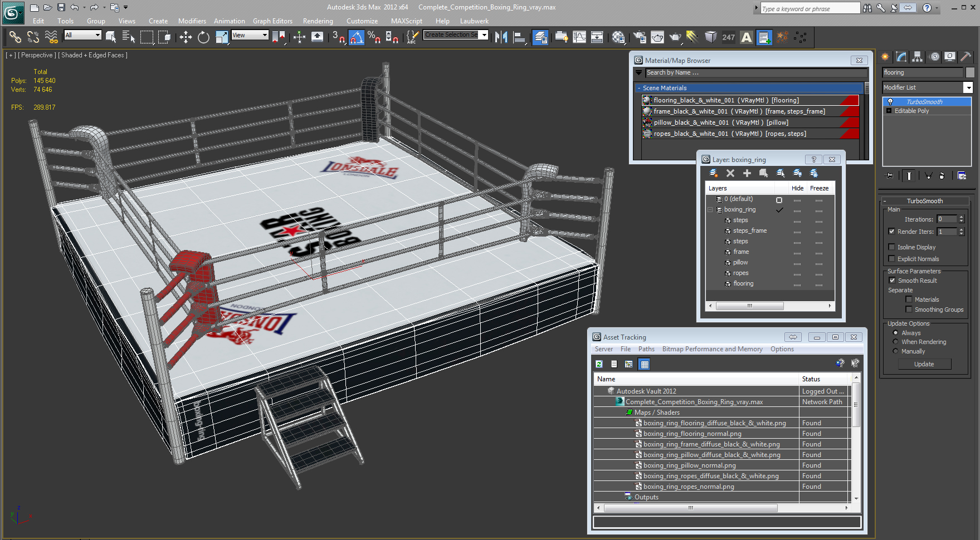Viewport: 980px width, 540px height.
Task: Click the Align tool icon
Action: click(x=519, y=37)
